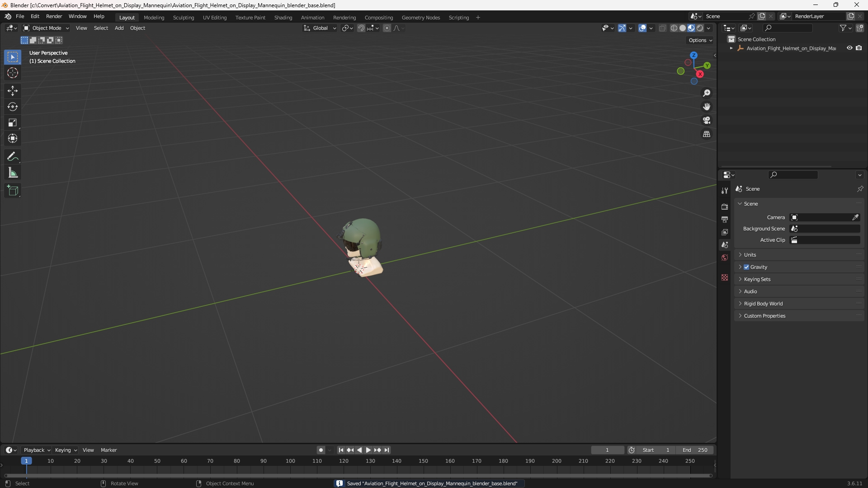Image resolution: width=868 pixels, height=488 pixels.
Task: Toggle the camera view icon
Action: [x=707, y=120]
